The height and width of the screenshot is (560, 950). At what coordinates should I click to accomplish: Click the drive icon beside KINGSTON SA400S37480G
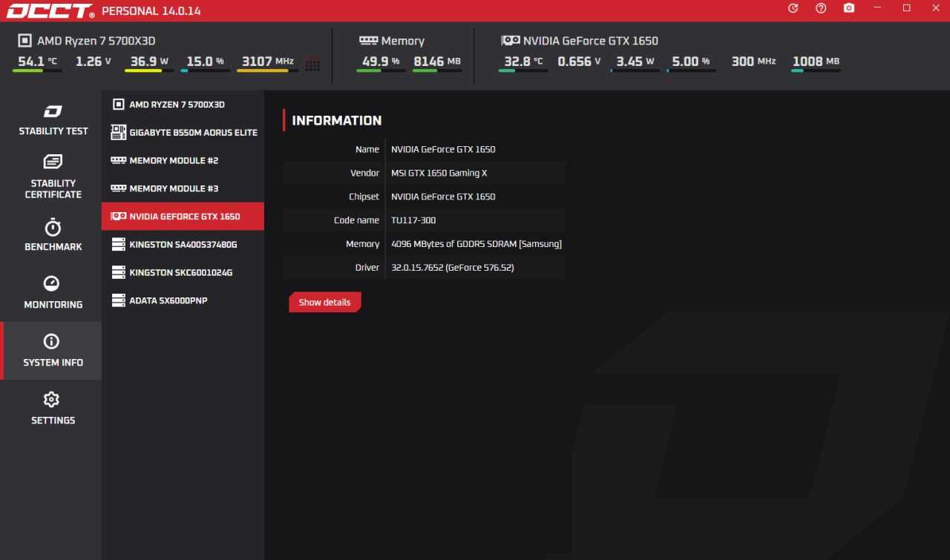click(x=118, y=244)
